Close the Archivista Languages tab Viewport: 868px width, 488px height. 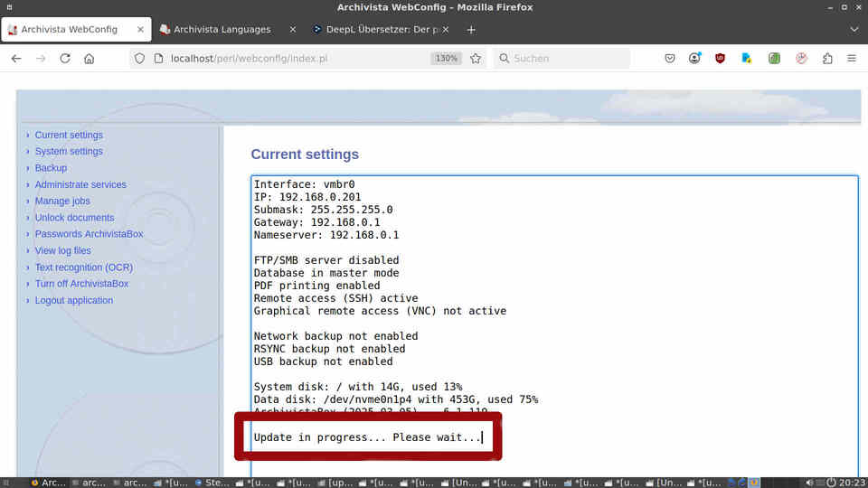tap(293, 29)
